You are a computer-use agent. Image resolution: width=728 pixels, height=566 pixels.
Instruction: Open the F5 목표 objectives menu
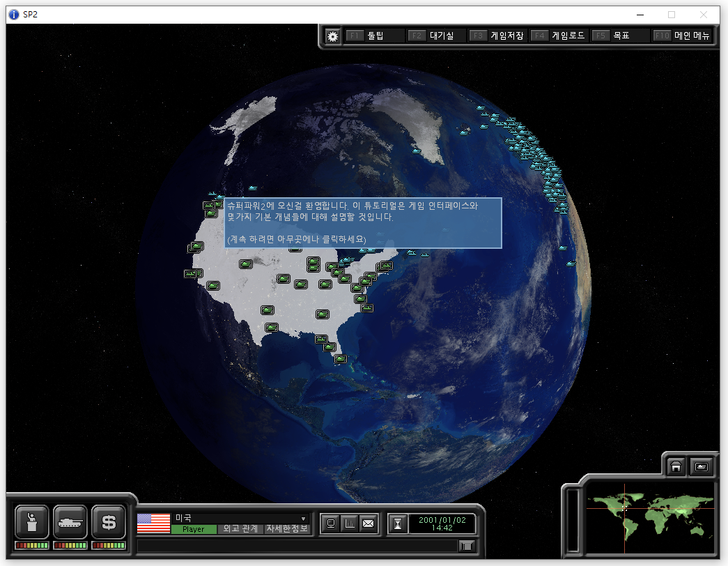click(620, 36)
